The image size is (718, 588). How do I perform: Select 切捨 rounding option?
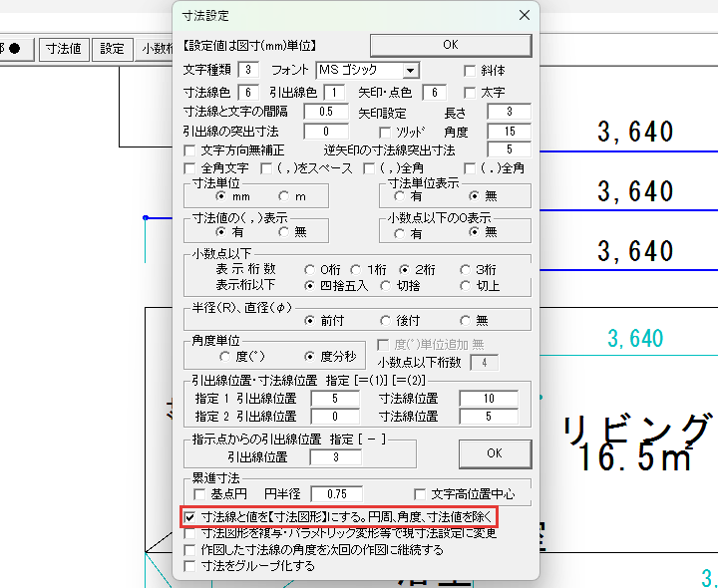pos(386,286)
